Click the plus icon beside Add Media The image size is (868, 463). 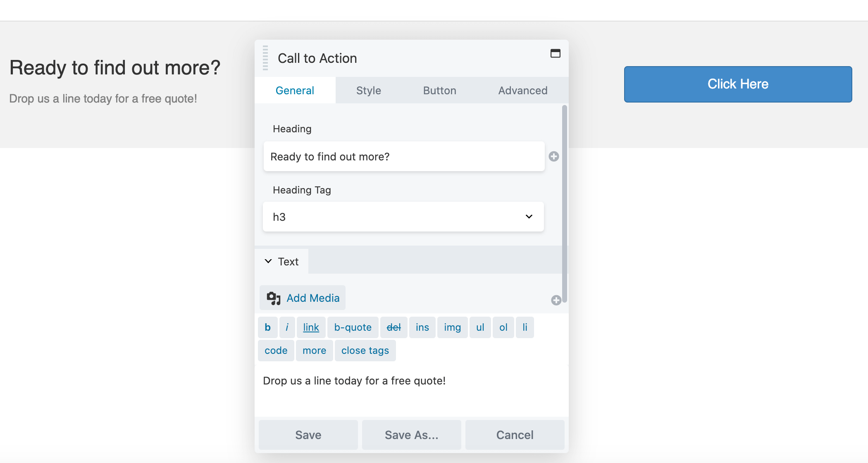(x=556, y=300)
